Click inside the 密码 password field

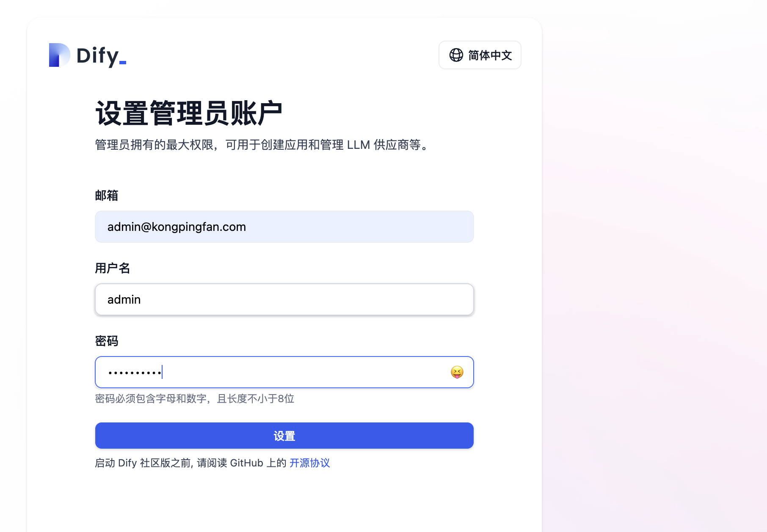tap(284, 372)
